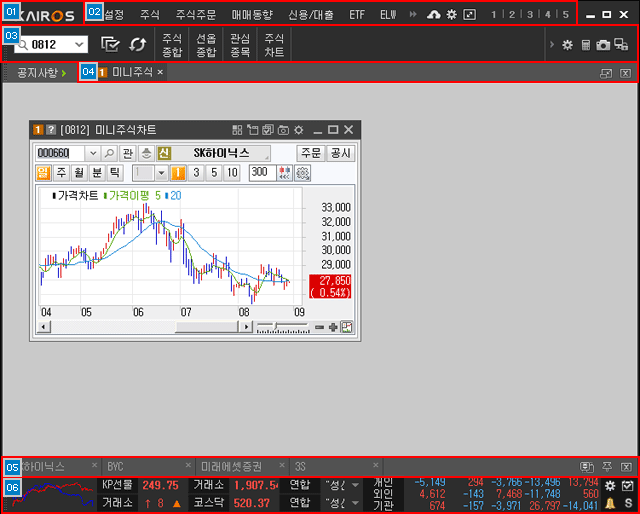Click the chart zoom slider
The height and width of the screenshot is (514, 640).
pos(282,327)
